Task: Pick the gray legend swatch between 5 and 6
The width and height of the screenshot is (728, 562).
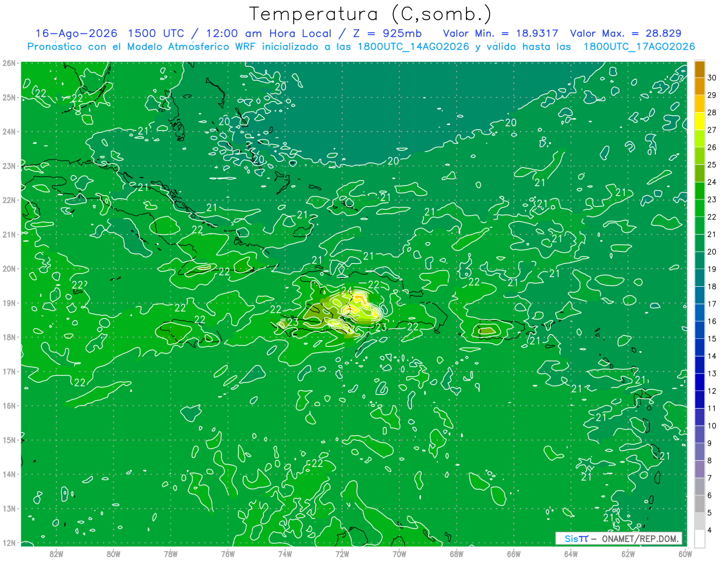Action: point(699,504)
